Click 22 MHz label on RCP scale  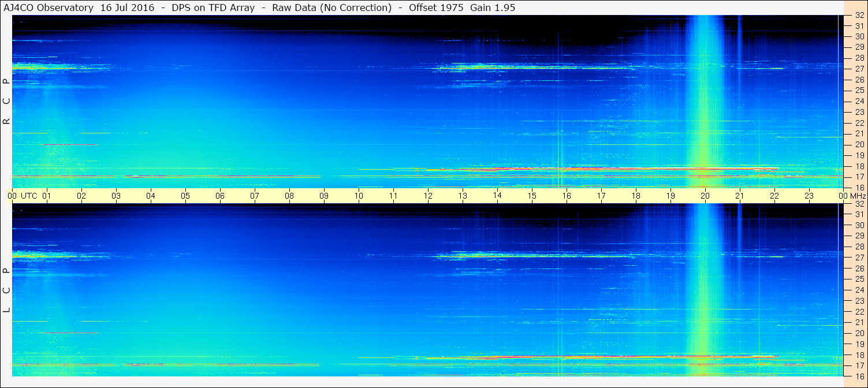[x=859, y=123]
